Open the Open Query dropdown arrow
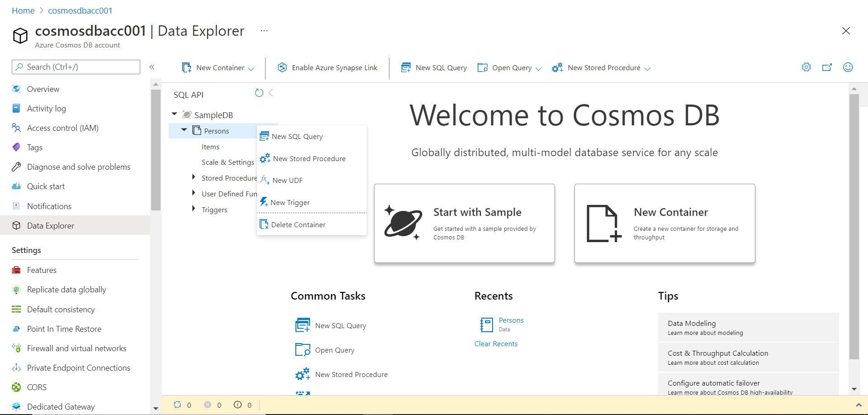 click(x=538, y=69)
